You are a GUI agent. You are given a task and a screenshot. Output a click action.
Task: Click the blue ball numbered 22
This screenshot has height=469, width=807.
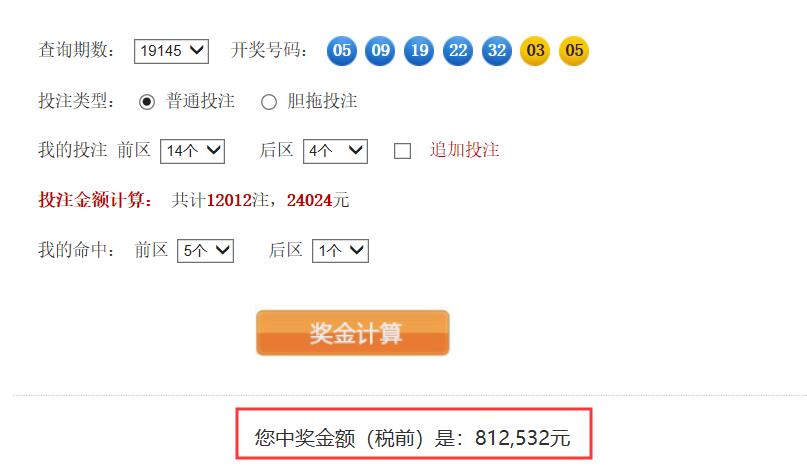click(x=458, y=50)
